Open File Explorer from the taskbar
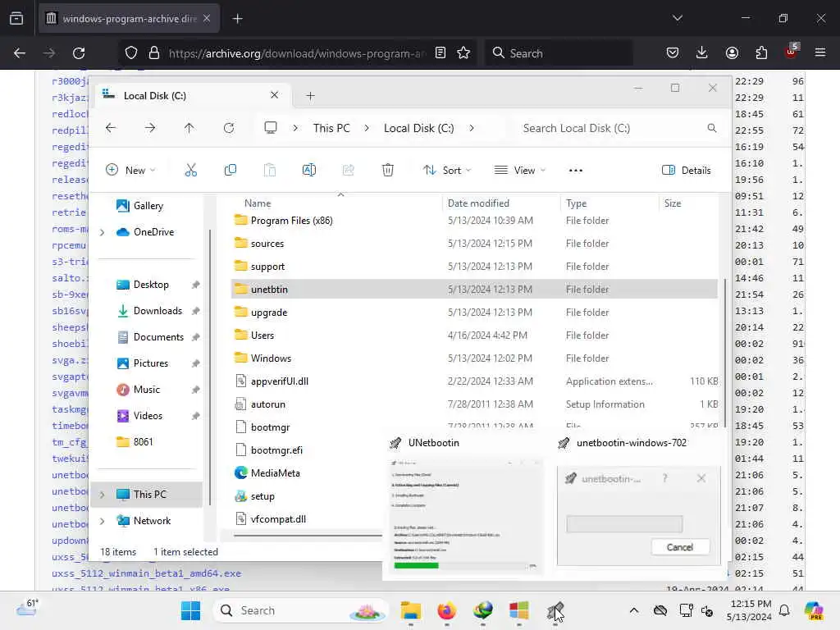Screen dimensions: 840x630 click(x=410, y=610)
